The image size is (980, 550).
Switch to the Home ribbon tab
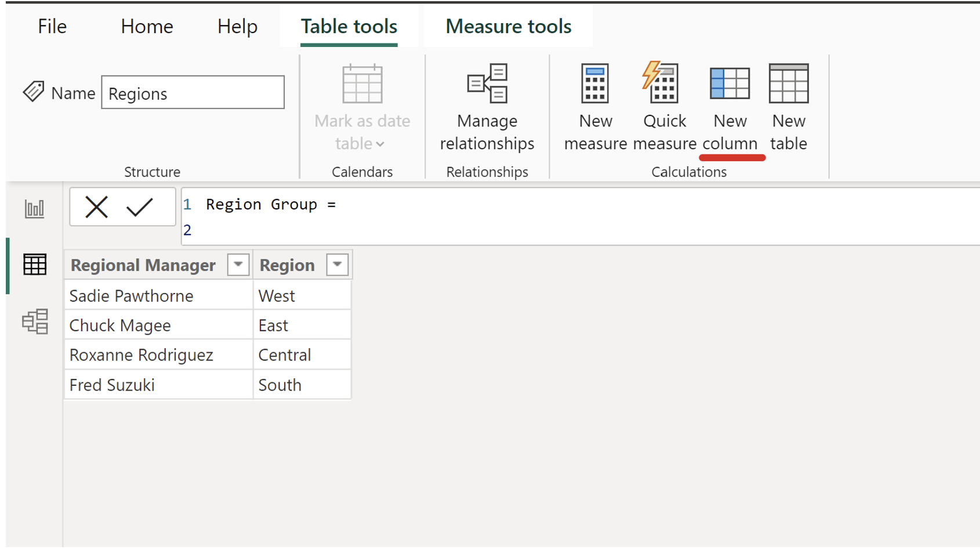click(x=146, y=26)
